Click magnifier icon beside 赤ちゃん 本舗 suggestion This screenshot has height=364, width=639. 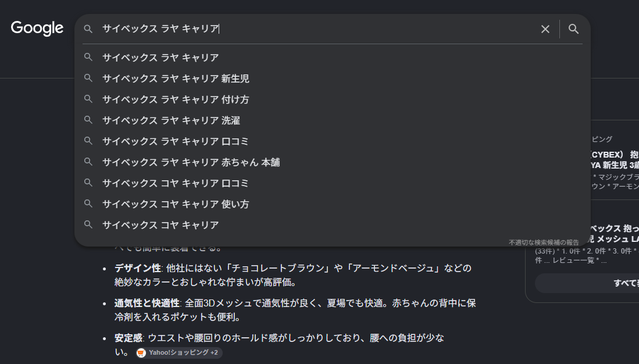pos(88,162)
